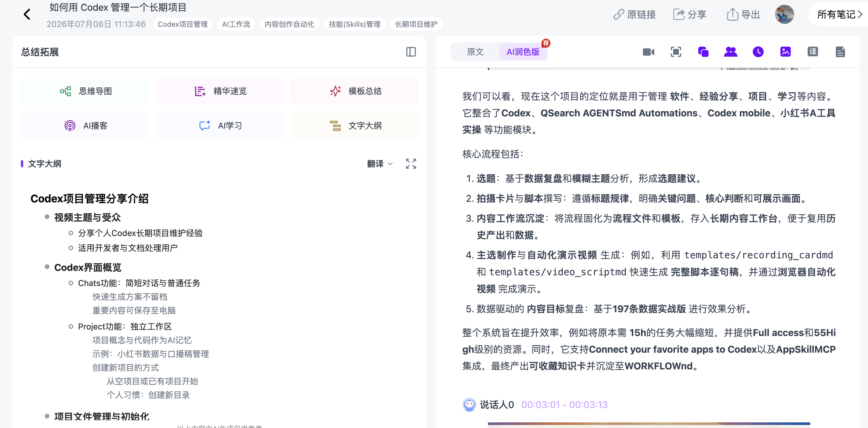Go back with the left arrow
The width and height of the screenshot is (868, 428).
27,15
